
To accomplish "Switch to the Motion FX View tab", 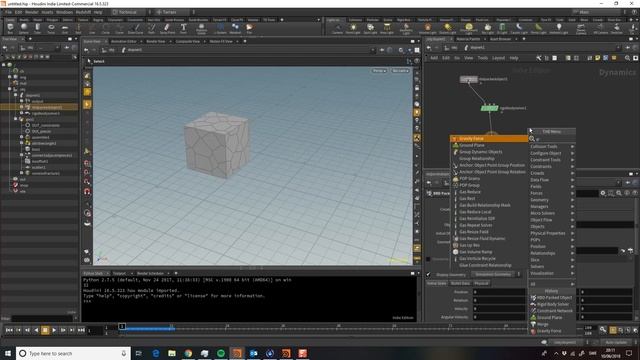I will click(x=221, y=41).
